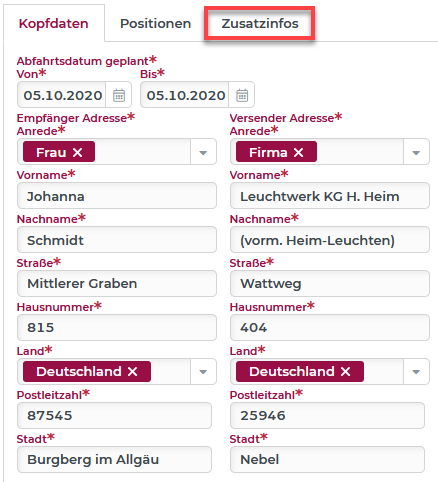Open the Von date calendar picker
Image resolution: width=438 pixels, height=482 pixels.
tap(119, 95)
